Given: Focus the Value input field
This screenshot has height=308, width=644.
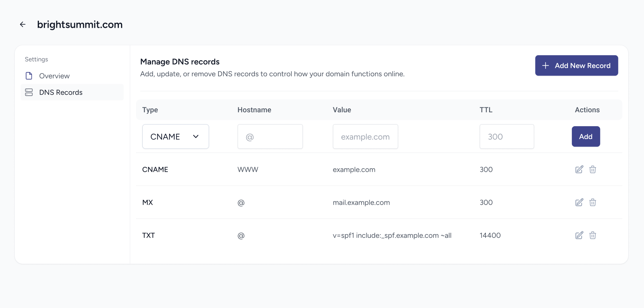Looking at the screenshot, I should coord(365,137).
